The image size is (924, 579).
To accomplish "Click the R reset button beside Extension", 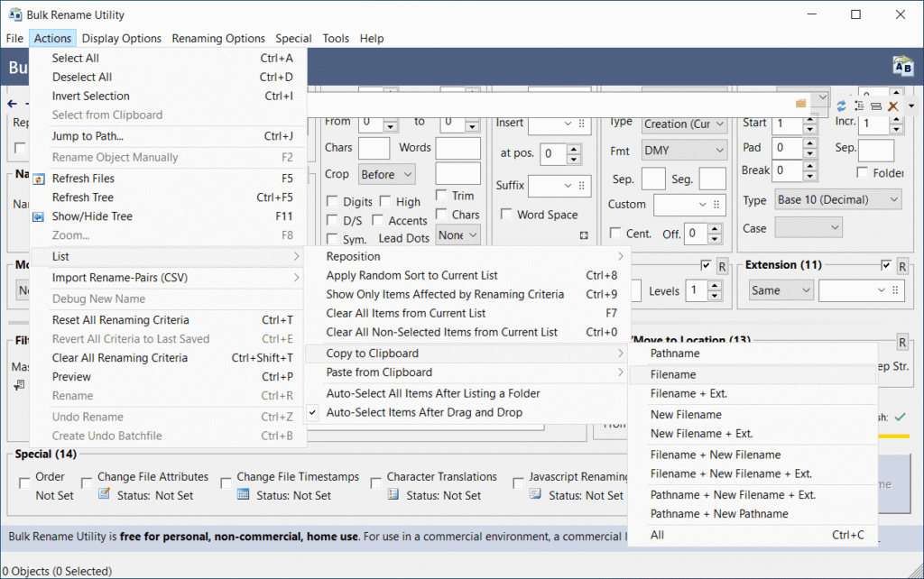I will point(902,266).
